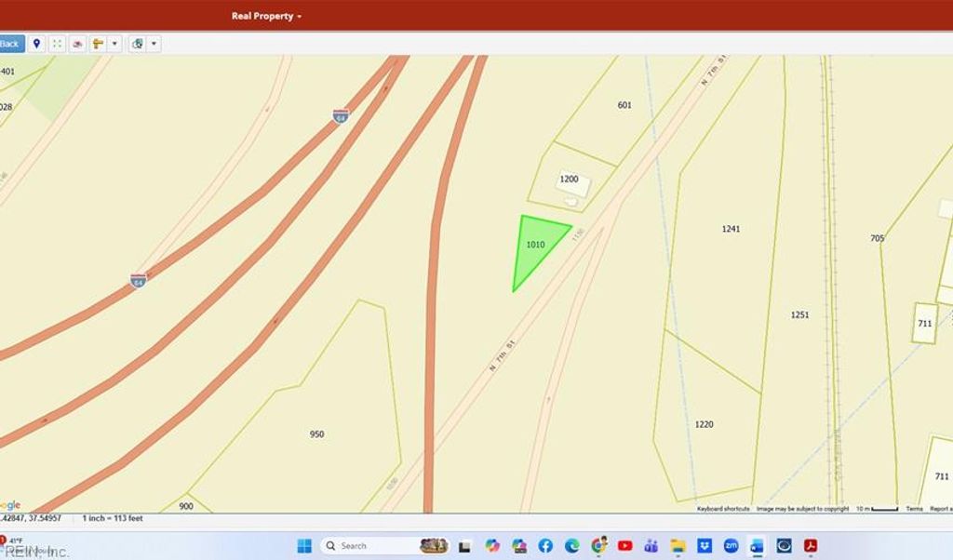Click the map layers search icon
The image size is (953, 560).
coord(137,44)
